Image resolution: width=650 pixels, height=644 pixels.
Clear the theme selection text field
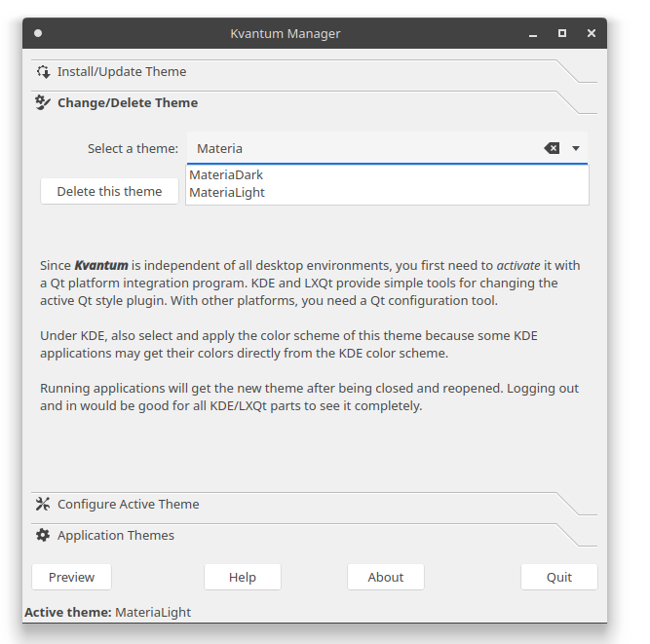552,148
